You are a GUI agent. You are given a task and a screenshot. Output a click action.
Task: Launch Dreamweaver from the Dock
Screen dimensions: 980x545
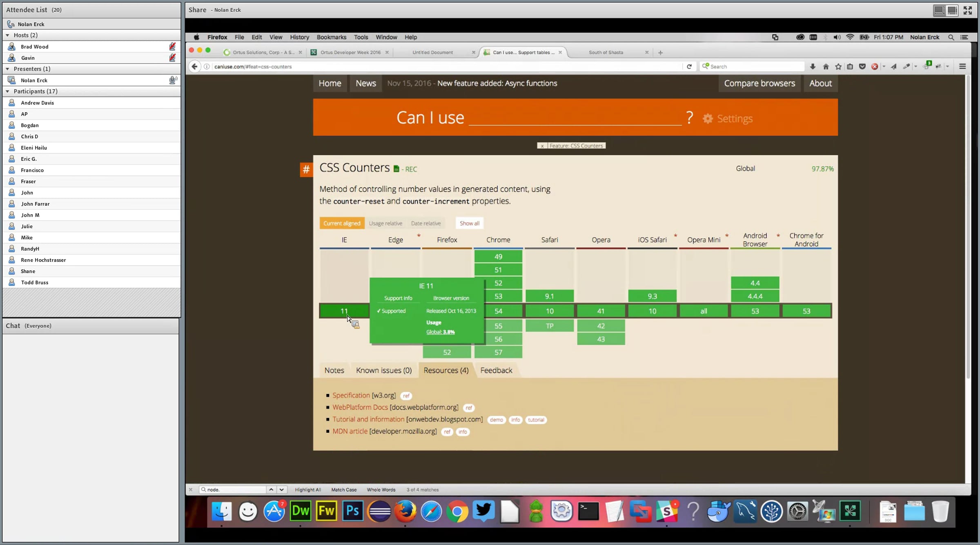(x=301, y=511)
